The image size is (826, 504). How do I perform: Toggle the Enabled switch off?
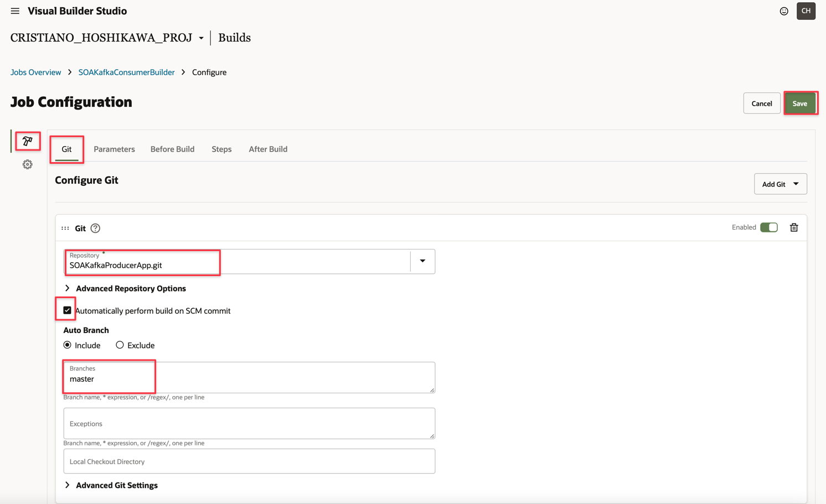769,227
